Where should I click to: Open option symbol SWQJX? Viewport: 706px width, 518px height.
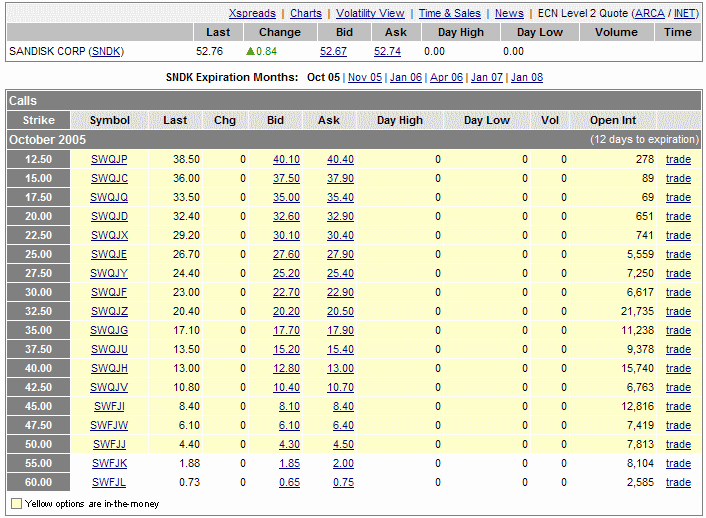click(x=109, y=235)
